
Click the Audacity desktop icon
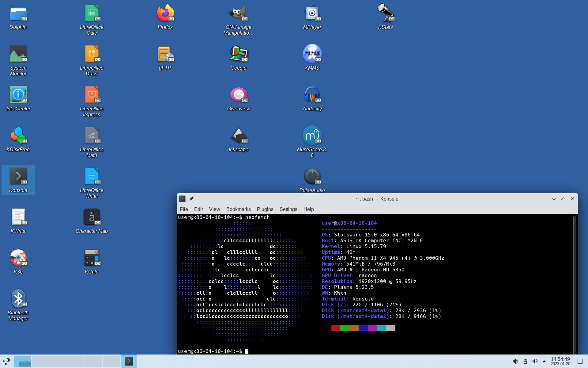pyautogui.click(x=312, y=95)
